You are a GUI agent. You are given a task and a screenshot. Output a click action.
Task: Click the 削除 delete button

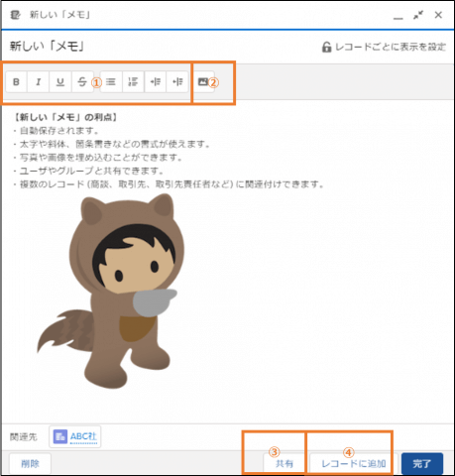(x=30, y=464)
